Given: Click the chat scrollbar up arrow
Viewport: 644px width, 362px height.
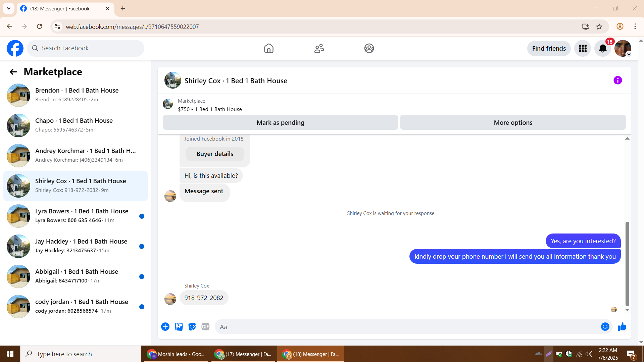Looking at the screenshot, I should [627, 139].
